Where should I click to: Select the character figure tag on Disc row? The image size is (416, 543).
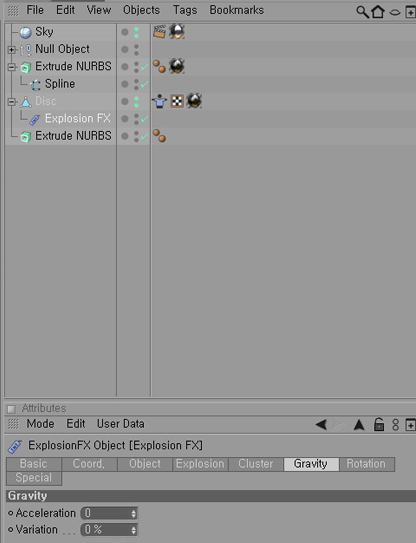(x=159, y=101)
